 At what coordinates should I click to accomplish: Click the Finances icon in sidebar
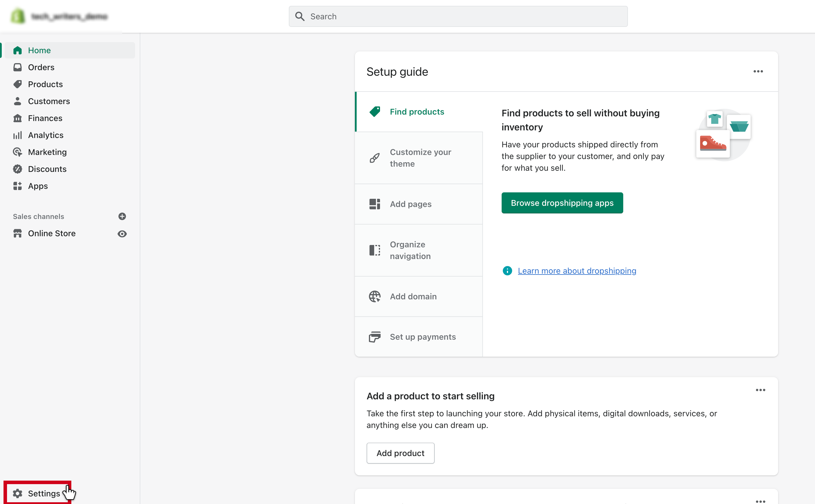pos(18,118)
